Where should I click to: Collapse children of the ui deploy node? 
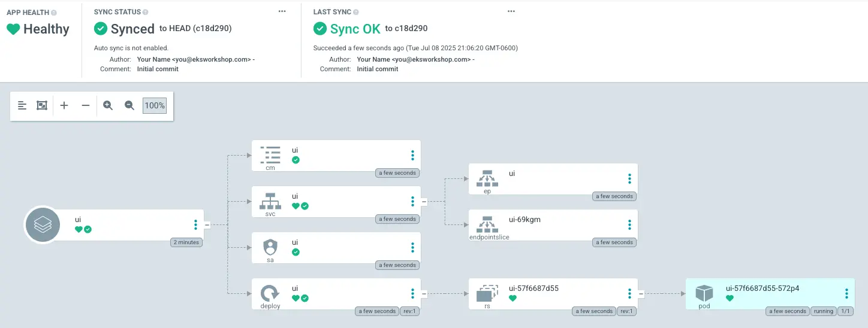pyautogui.click(x=424, y=294)
